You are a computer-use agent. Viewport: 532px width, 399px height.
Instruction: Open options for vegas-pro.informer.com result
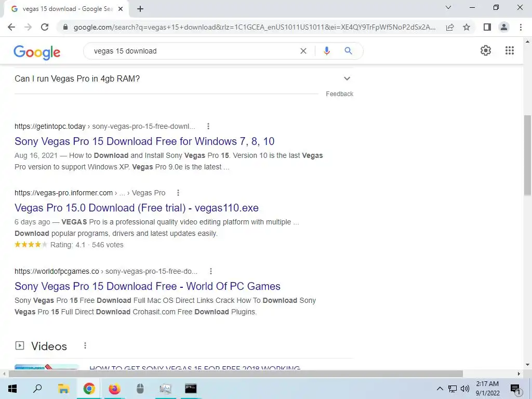point(178,193)
